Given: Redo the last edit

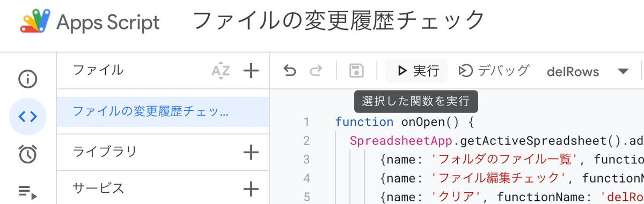Looking at the screenshot, I should (316, 71).
